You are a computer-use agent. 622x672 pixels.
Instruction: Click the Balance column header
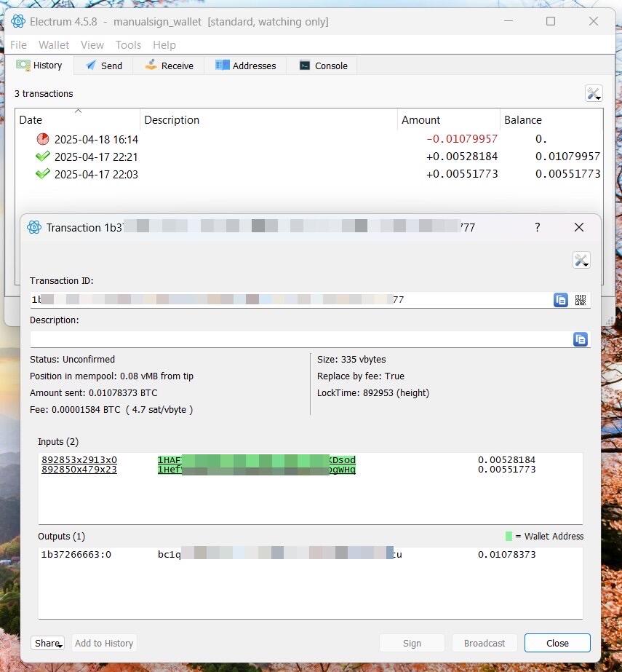(551, 119)
